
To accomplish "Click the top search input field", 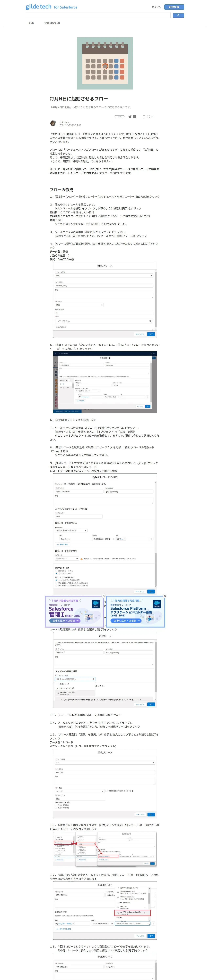I will tap(98, 16).
